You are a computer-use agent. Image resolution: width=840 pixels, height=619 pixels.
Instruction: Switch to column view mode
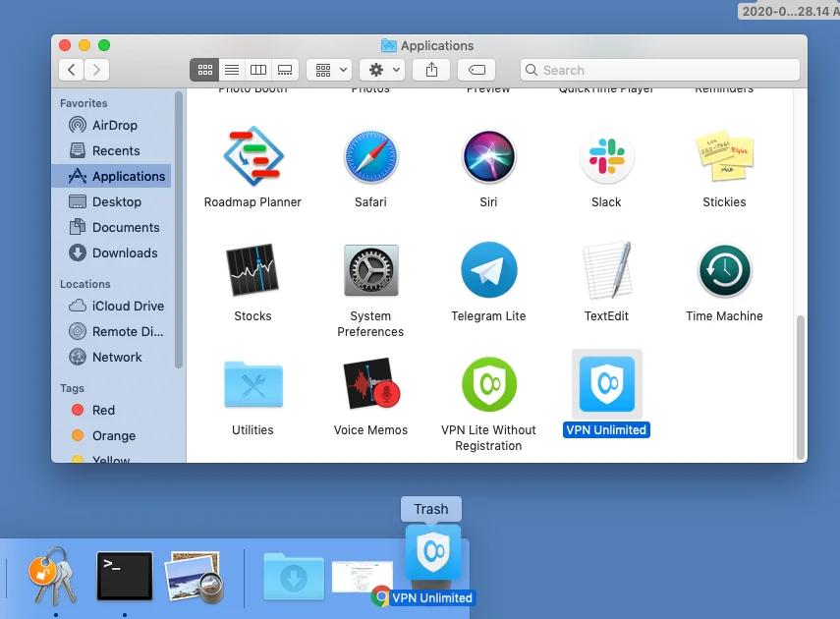(258, 70)
